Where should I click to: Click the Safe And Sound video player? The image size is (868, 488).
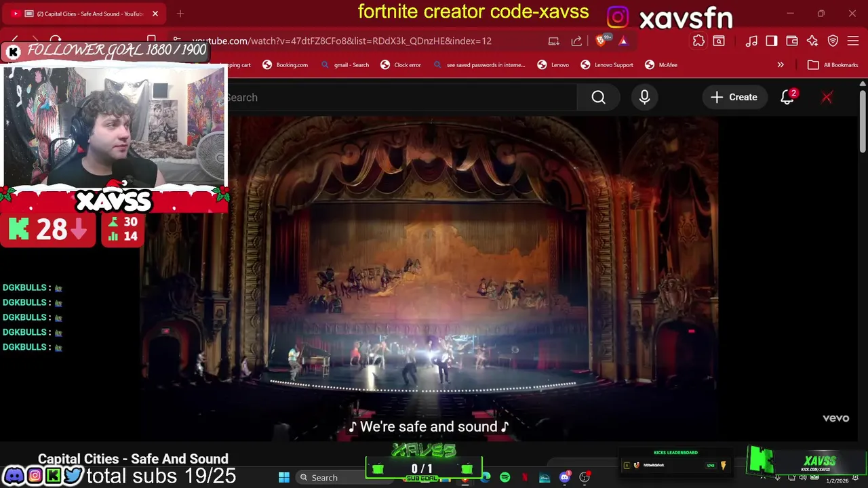[x=430, y=278]
